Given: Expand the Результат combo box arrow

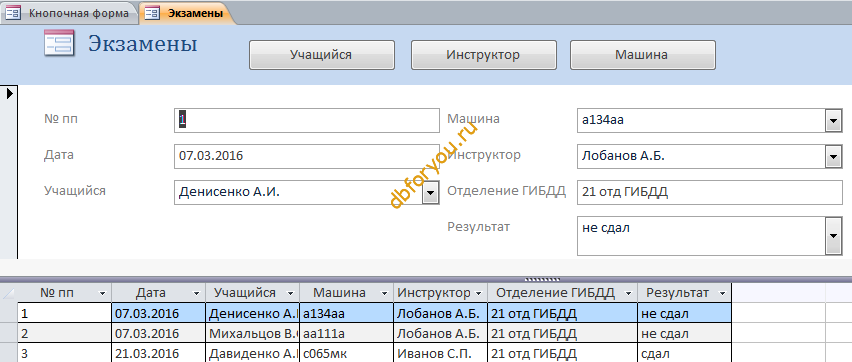Looking at the screenshot, I should click(833, 235).
